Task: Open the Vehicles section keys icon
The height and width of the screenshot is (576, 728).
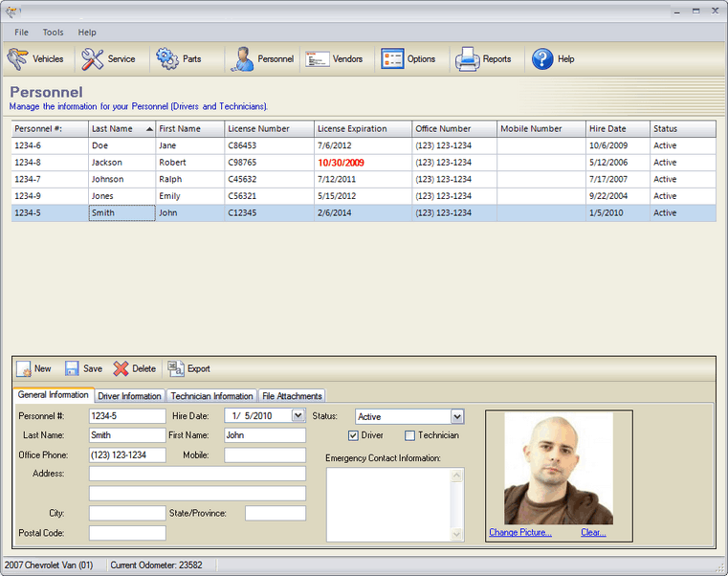Action: (x=17, y=59)
